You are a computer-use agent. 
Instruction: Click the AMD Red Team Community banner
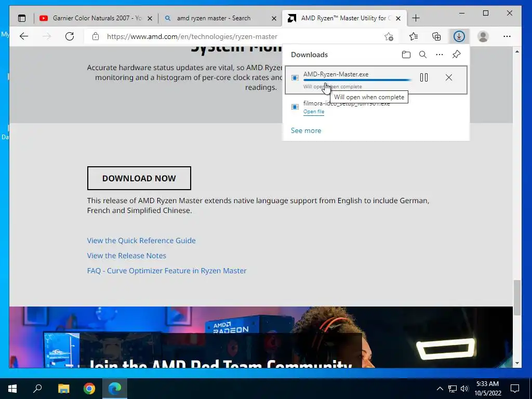261,337
